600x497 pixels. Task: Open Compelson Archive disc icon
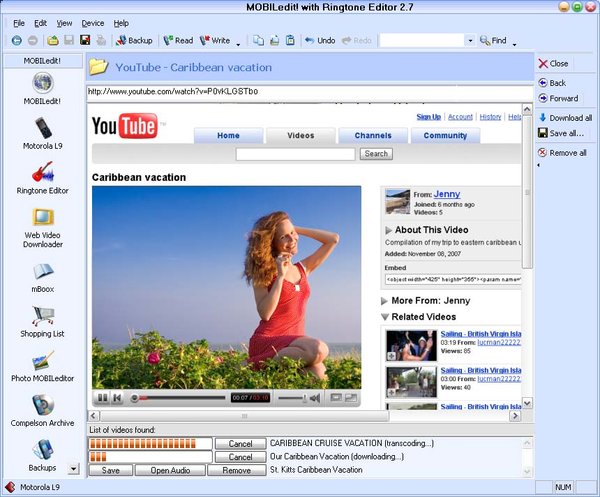point(43,405)
